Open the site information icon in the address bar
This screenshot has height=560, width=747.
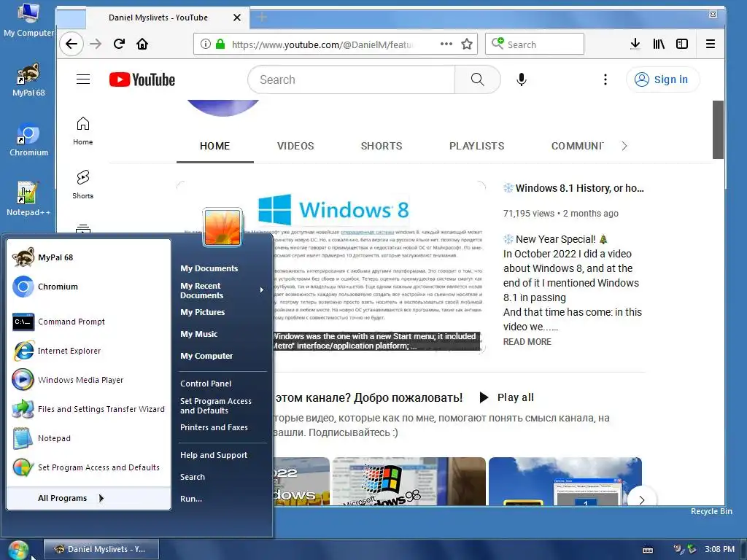point(205,44)
